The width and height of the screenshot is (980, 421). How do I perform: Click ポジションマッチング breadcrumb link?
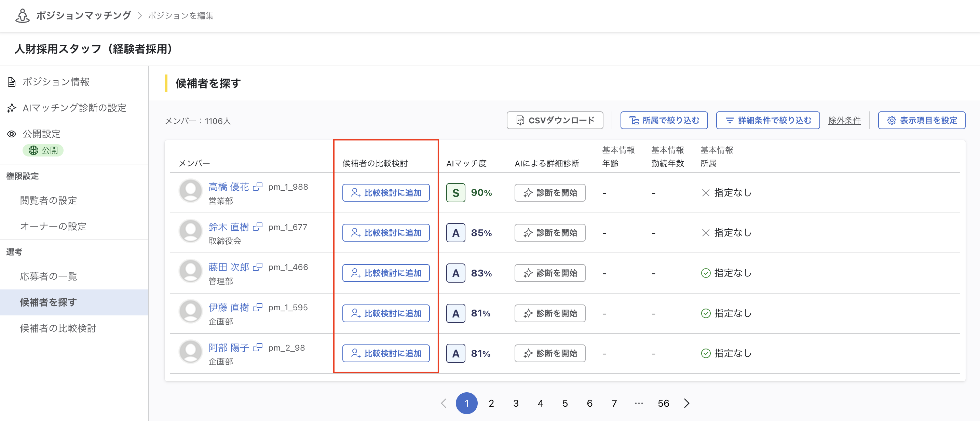click(84, 16)
